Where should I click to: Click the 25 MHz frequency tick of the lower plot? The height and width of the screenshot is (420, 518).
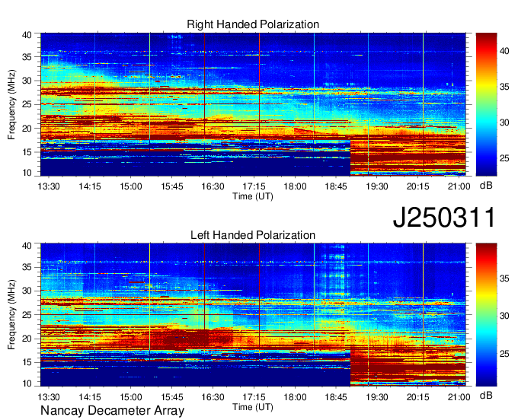click(x=27, y=315)
